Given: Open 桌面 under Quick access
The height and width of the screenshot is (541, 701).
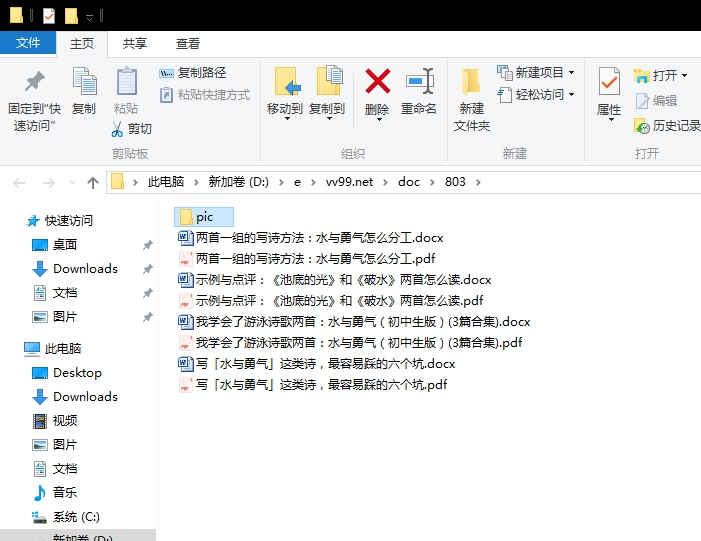Looking at the screenshot, I should pos(55,245).
